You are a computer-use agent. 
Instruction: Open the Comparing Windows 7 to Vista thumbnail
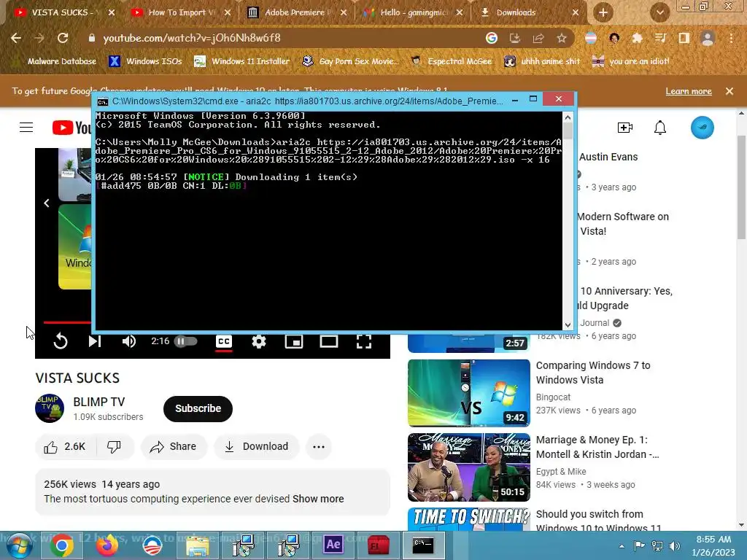tap(469, 393)
